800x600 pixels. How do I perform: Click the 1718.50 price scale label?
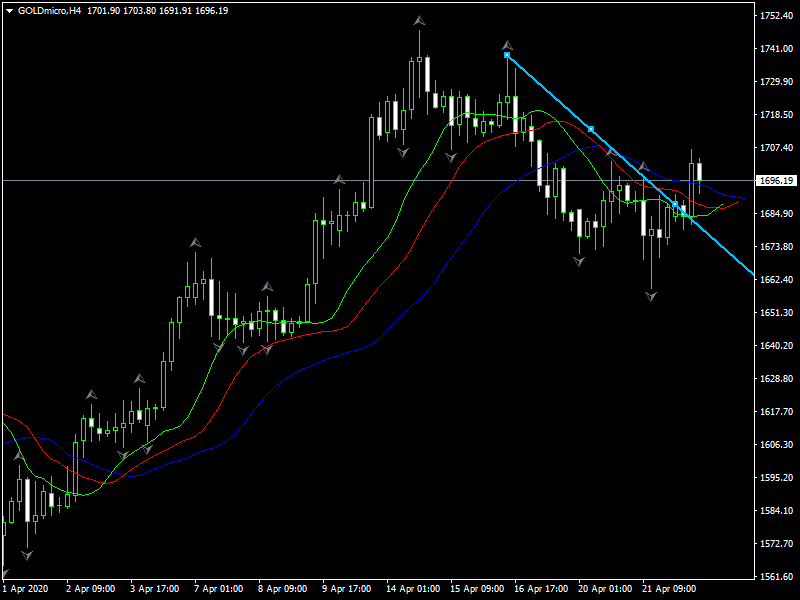coord(776,115)
